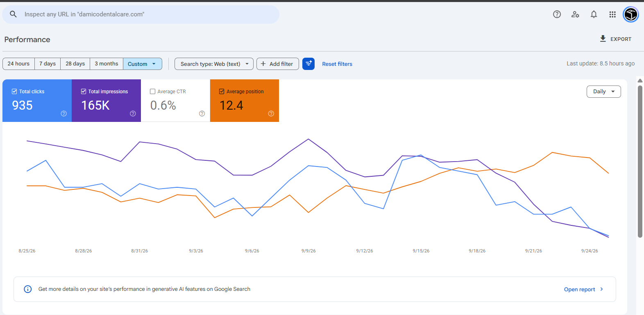Open help for Total impressions card
644x315 pixels.
[133, 114]
